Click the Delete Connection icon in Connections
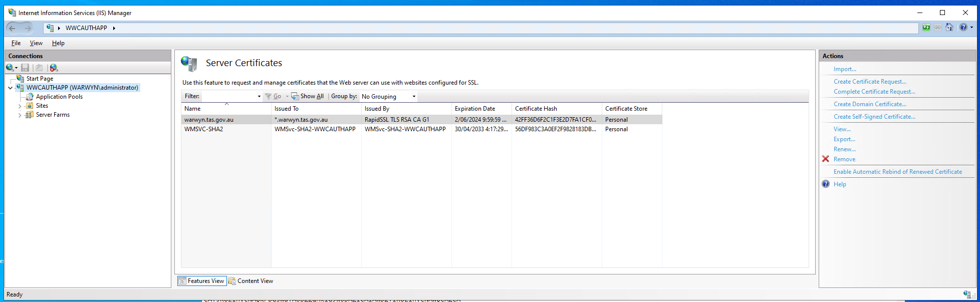This screenshot has width=980, height=302. pyautogui.click(x=54, y=68)
